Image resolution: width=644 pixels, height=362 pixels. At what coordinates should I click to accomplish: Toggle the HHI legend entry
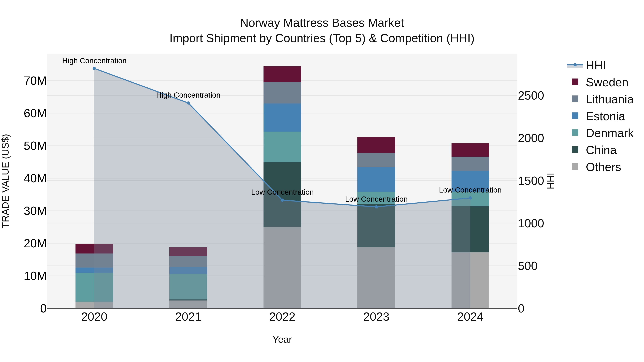pos(587,65)
